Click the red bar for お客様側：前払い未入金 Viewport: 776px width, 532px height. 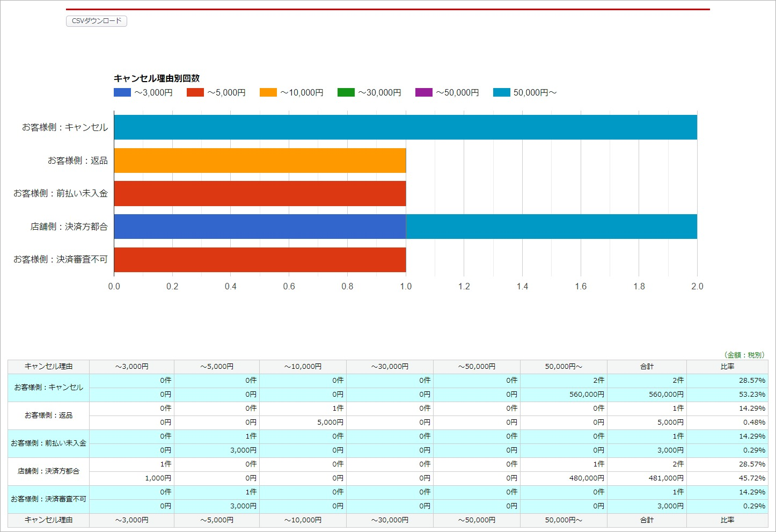[260, 193]
